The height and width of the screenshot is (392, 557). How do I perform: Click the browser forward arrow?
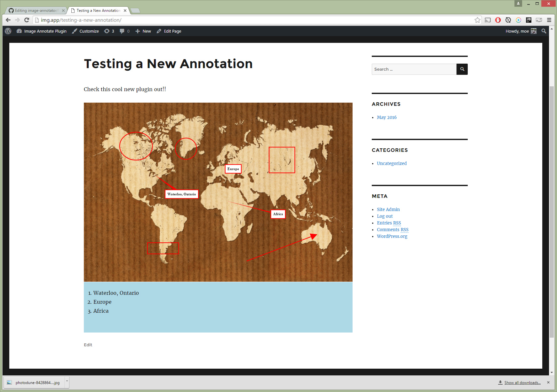(17, 20)
